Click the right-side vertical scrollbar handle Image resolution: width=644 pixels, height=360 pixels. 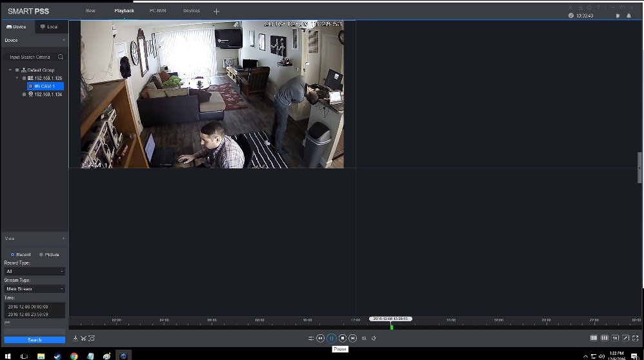(x=639, y=168)
